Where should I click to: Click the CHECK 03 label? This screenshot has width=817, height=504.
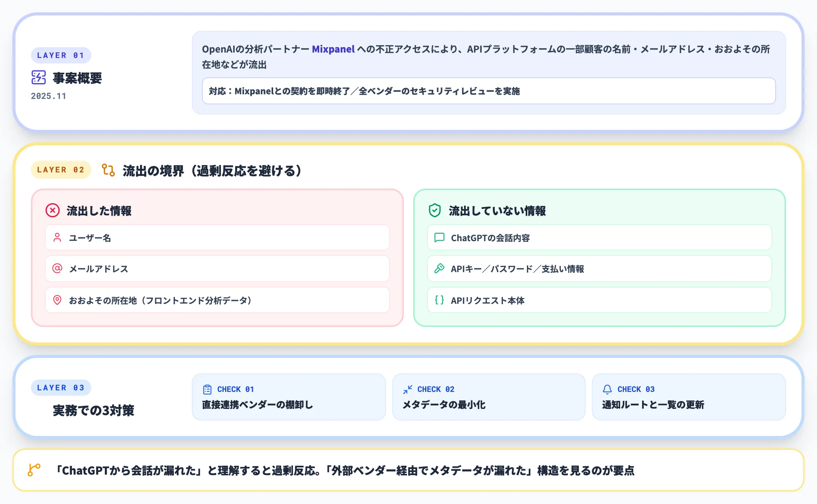tap(636, 389)
